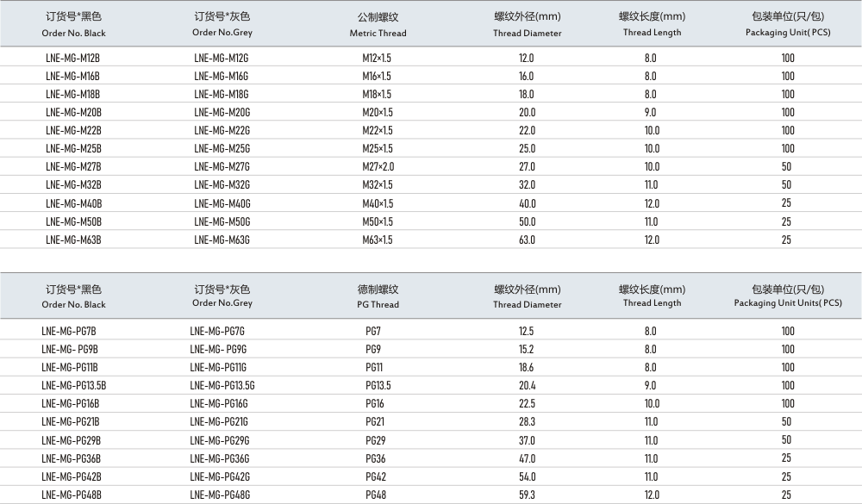Select the M32×1.5 thread cell
Viewport: 862px width, 504px height.
(377, 185)
